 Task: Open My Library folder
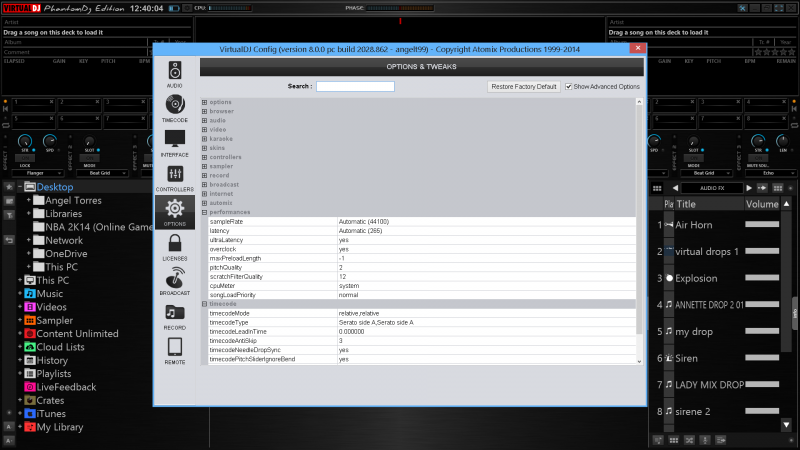point(59,427)
